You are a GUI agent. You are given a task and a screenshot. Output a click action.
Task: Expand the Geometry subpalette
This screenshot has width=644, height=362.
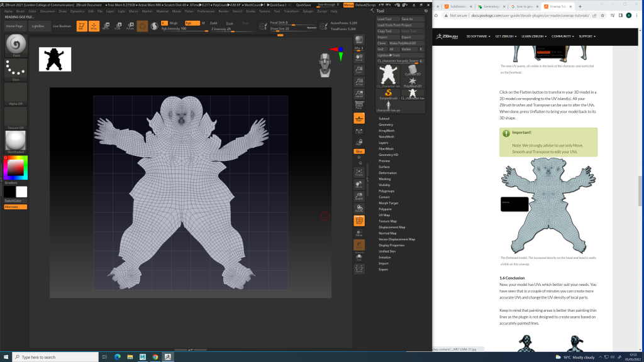(x=386, y=124)
